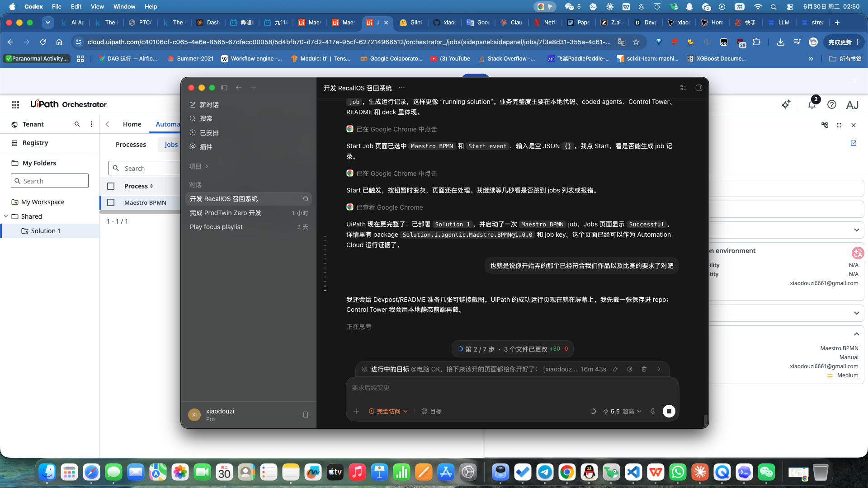Click 完成更新 Chrome update button
The image size is (868, 488).
pyautogui.click(x=844, y=42)
